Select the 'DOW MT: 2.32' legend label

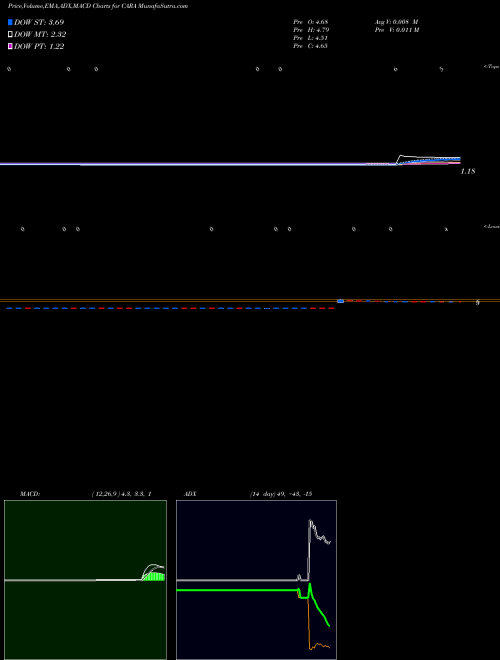pyautogui.click(x=40, y=35)
